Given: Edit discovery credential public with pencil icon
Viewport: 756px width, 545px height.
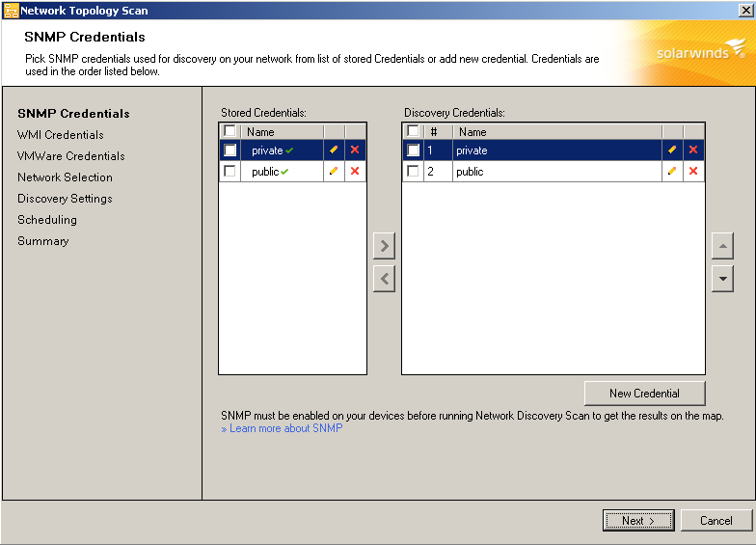Looking at the screenshot, I should (672, 172).
